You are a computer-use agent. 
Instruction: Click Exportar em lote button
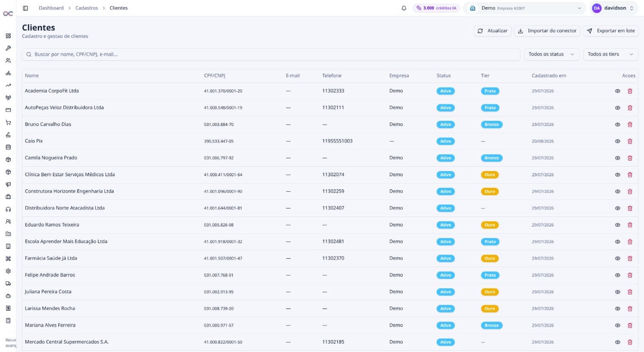tap(611, 31)
